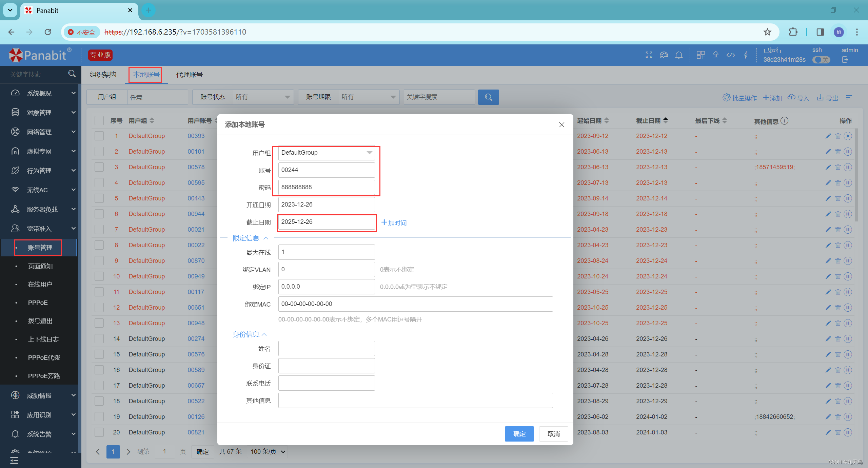868x468 pixels.
Task: Click the 确定 button in dialog
Action: (x=519, y=434)
